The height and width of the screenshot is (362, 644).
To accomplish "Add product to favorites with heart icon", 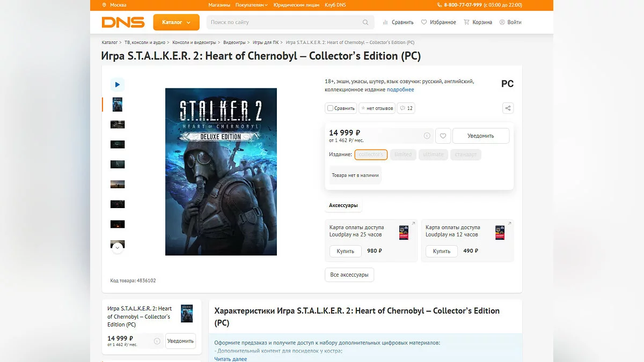I will tap(443, 136).
